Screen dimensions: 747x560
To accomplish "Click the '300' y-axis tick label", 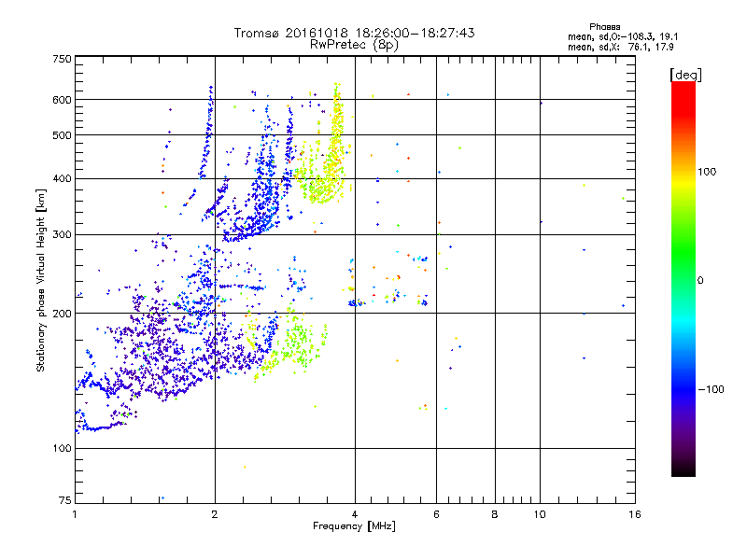I will tap(62, 235).
